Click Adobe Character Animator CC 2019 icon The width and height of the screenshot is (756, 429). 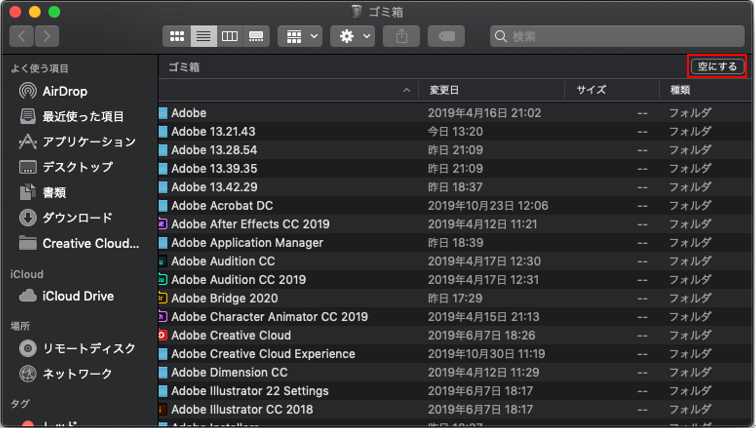[163, 317]
